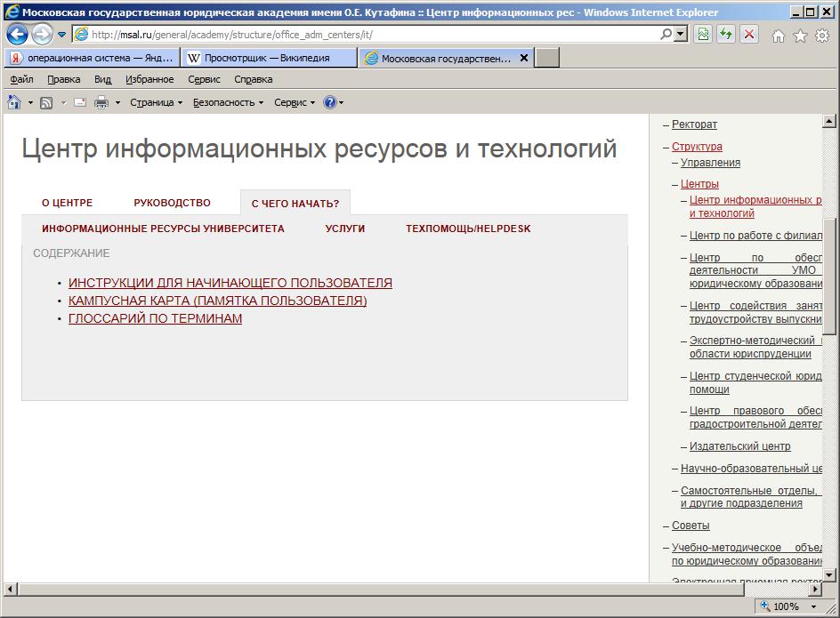Open Центр по работе с филиалами link

(x=755, y=235)
